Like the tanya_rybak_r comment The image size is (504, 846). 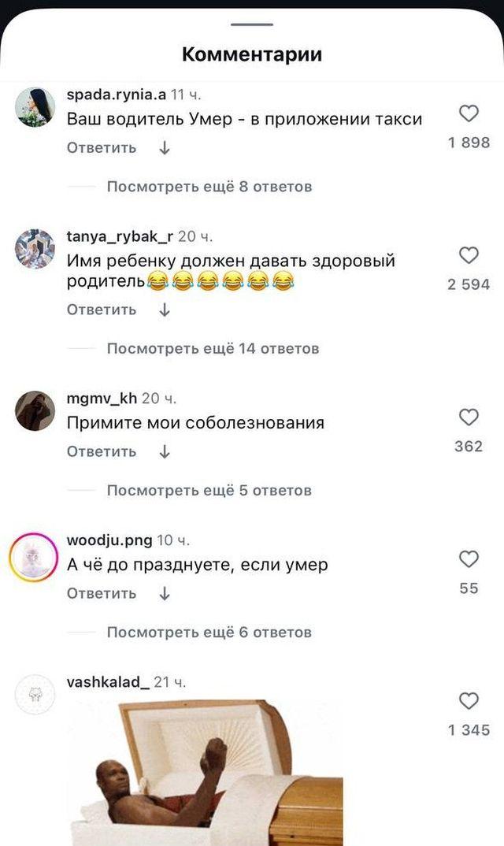tap(469, 255)
